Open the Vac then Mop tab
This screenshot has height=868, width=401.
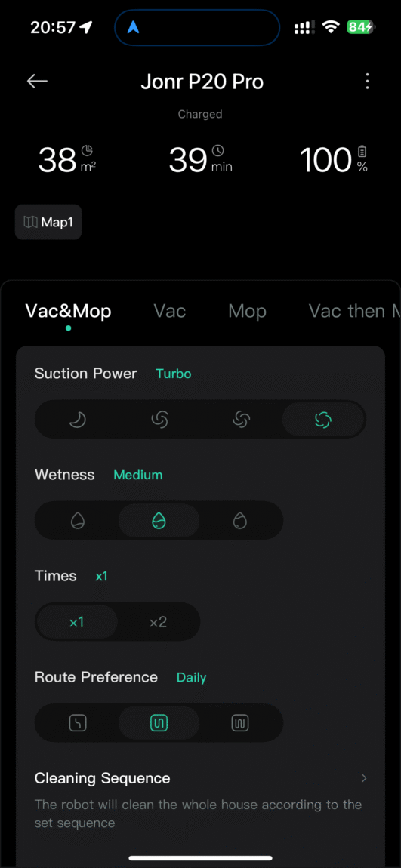click(x=354, y=311)
